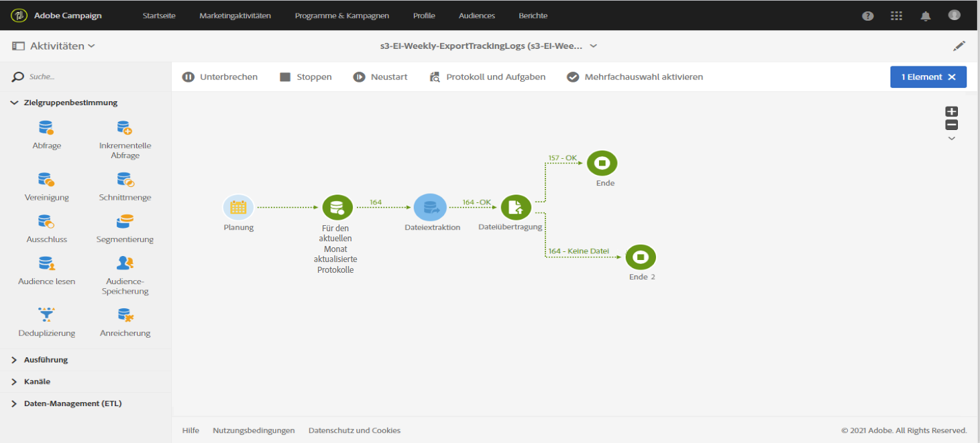The height and width of the screenshot is (443, 980).
Task: Select the Audience-Speicherung activity icon
Action: 125,263
